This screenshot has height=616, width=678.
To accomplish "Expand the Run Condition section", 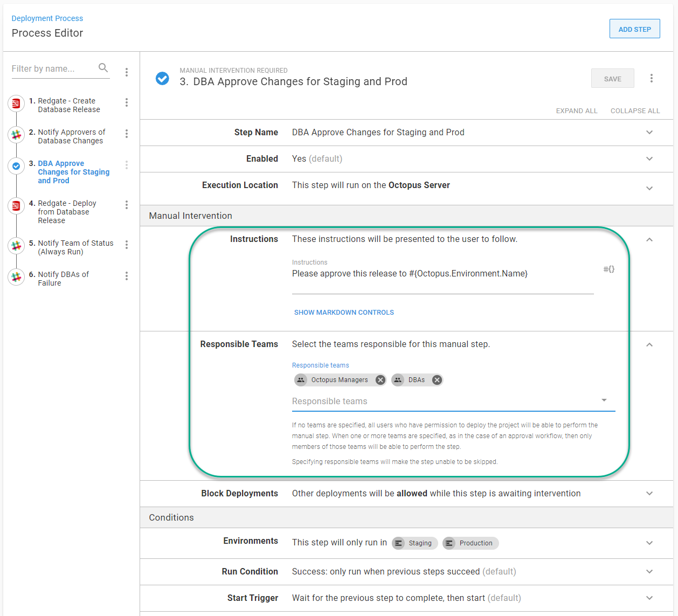I will pos(649,572).
